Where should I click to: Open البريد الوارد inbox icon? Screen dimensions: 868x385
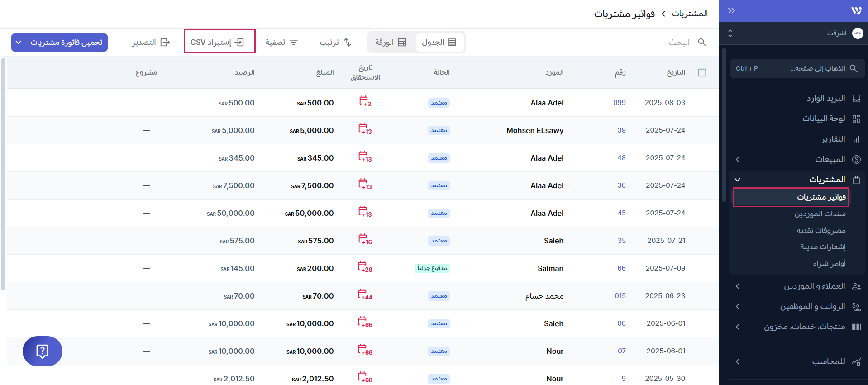point(856,99)
